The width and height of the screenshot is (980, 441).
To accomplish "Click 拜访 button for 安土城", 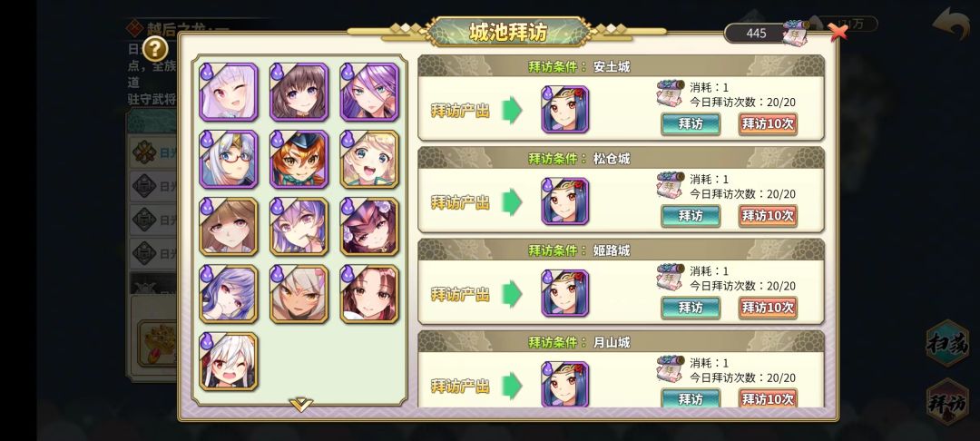I will (x=691, y=123).
